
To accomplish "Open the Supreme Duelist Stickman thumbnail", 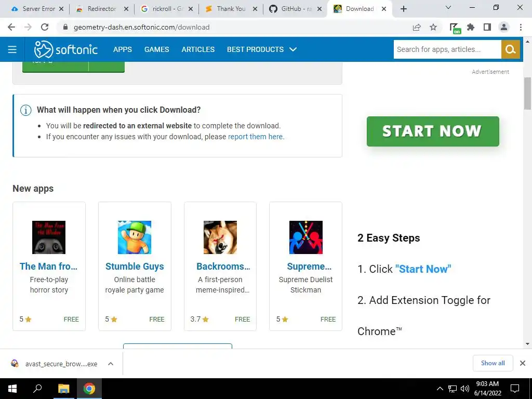I will click(305, 237).
